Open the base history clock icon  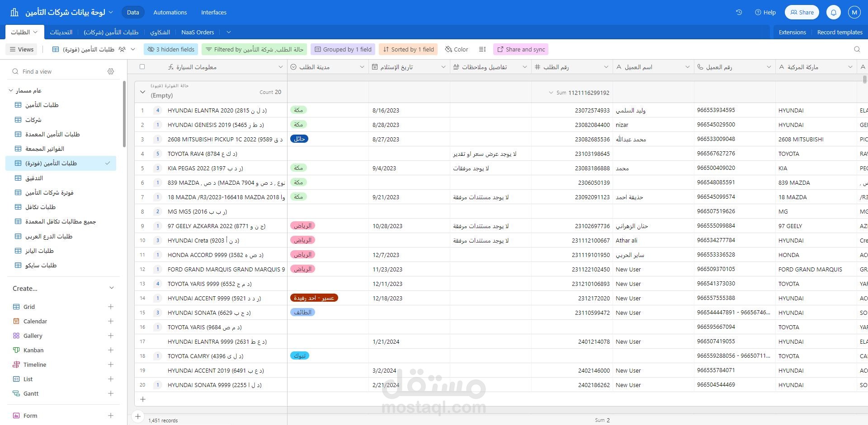coord(739,12)
